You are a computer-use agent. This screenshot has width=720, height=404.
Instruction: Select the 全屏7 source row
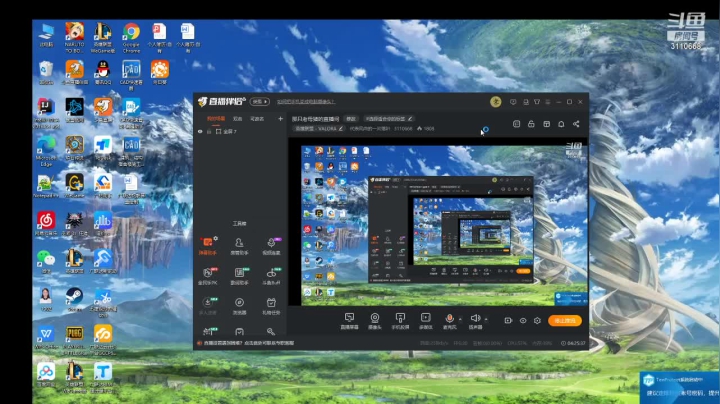pos(240,131)
